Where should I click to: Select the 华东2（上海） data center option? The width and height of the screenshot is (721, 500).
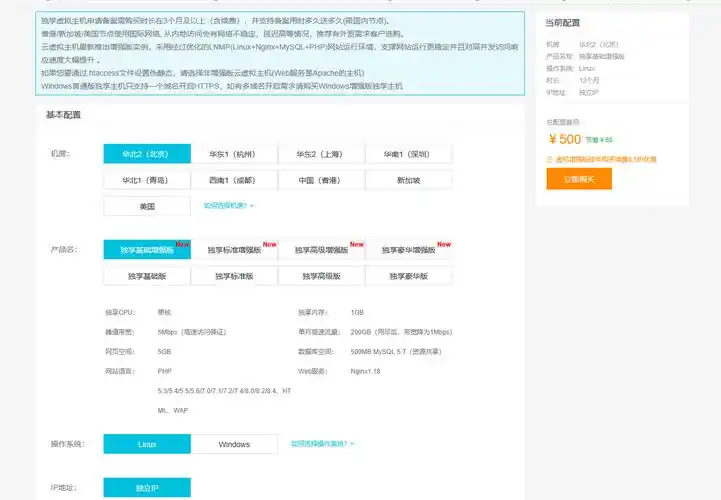[x=321, y=154]
